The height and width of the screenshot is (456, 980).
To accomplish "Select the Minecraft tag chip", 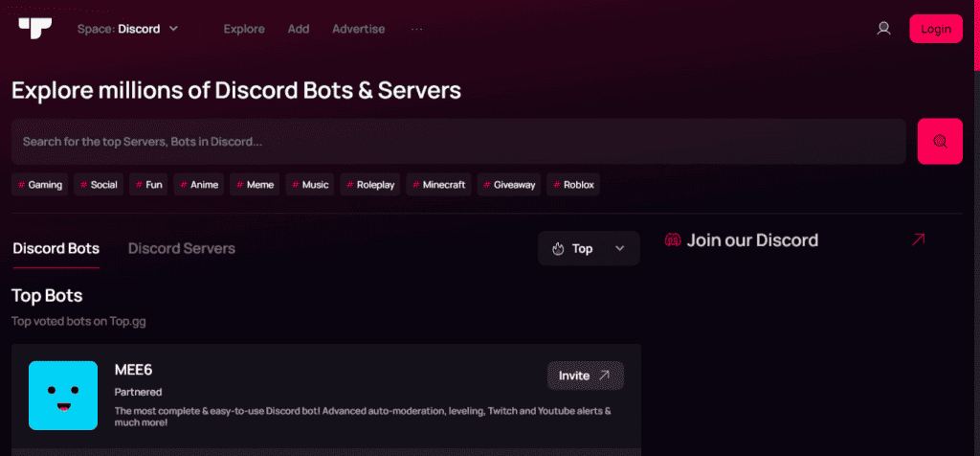I will 438,185.
